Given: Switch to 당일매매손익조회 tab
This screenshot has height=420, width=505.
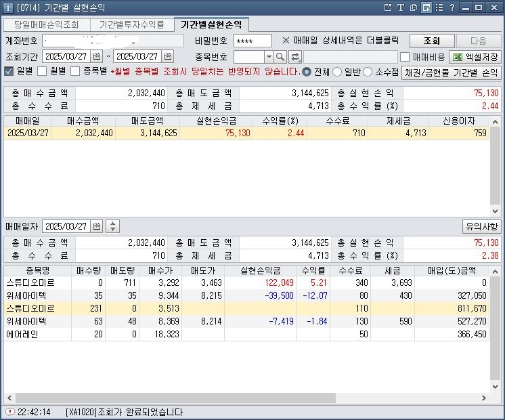Looking at the screenshot, I should coord(47,24).
